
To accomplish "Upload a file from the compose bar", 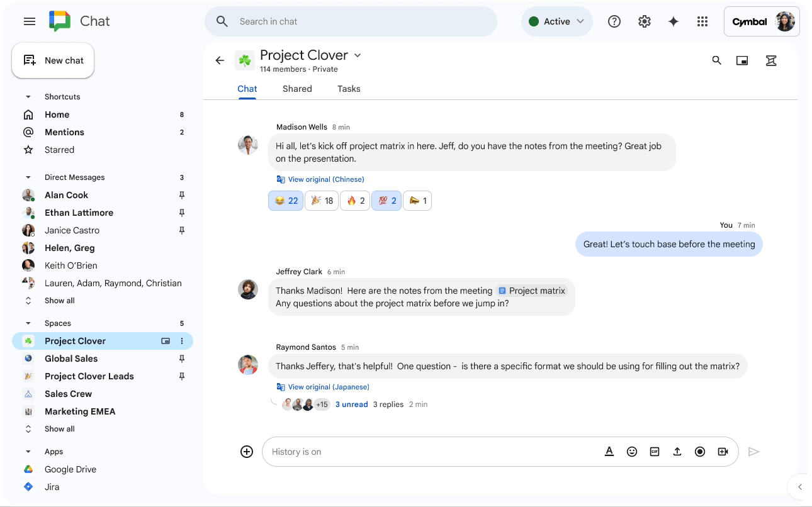I will (x=677, y=451).
